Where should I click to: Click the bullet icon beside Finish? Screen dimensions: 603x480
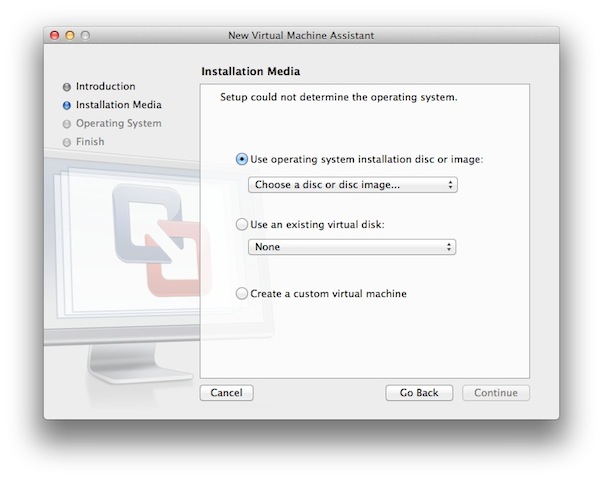pyautogui.click(x=67, y=142)
